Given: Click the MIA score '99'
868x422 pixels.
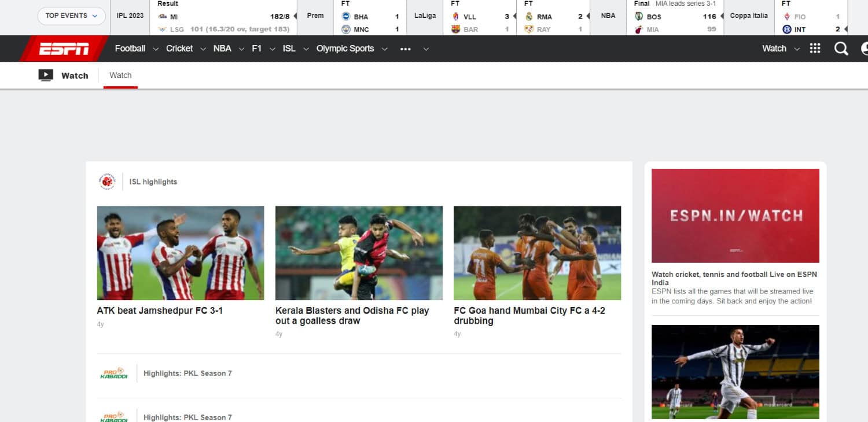Looking at the screenshot, I should point(711,29).
